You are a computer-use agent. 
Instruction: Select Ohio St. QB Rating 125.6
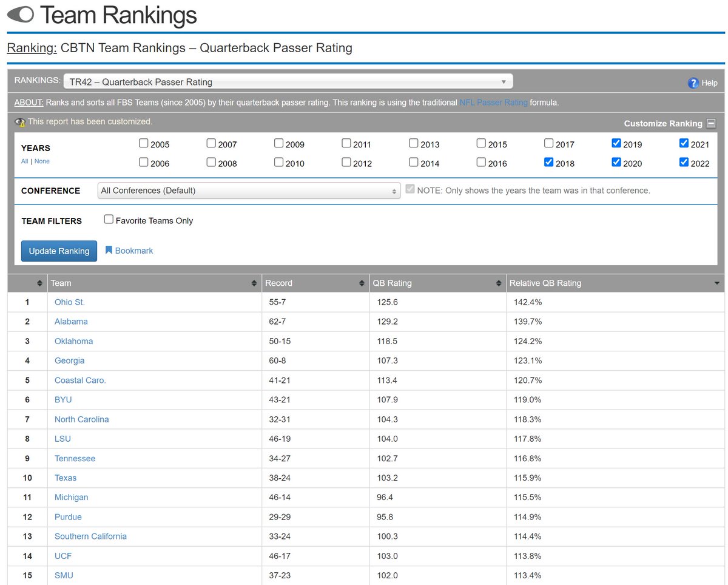pos(438,302)
